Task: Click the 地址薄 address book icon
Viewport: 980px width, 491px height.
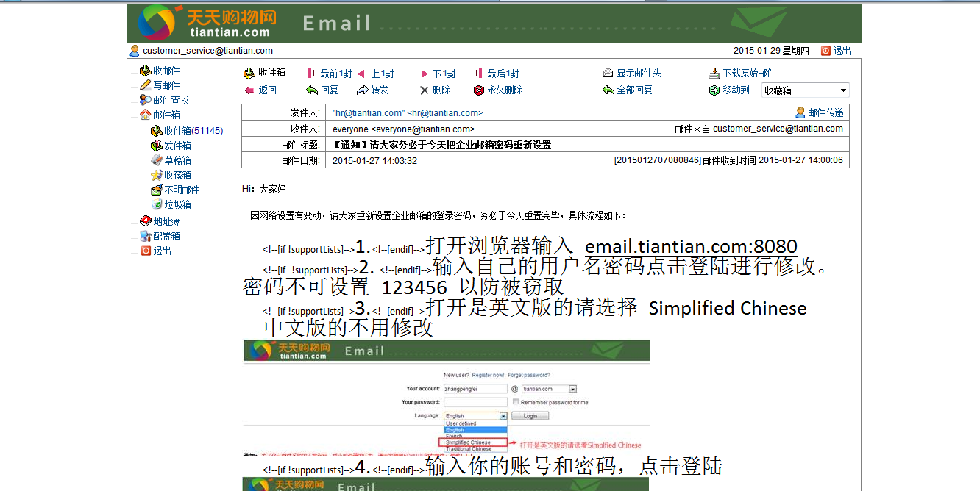Action: [146, 221]
